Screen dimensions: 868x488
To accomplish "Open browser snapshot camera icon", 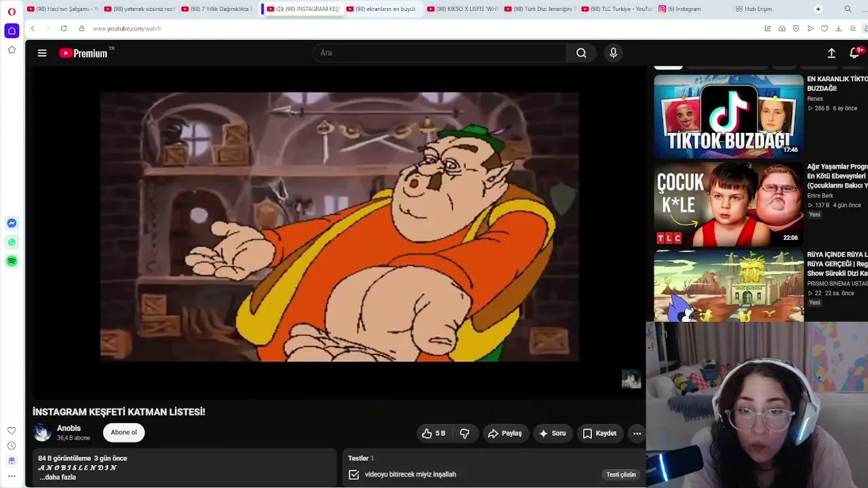I will tap(782, 28).
